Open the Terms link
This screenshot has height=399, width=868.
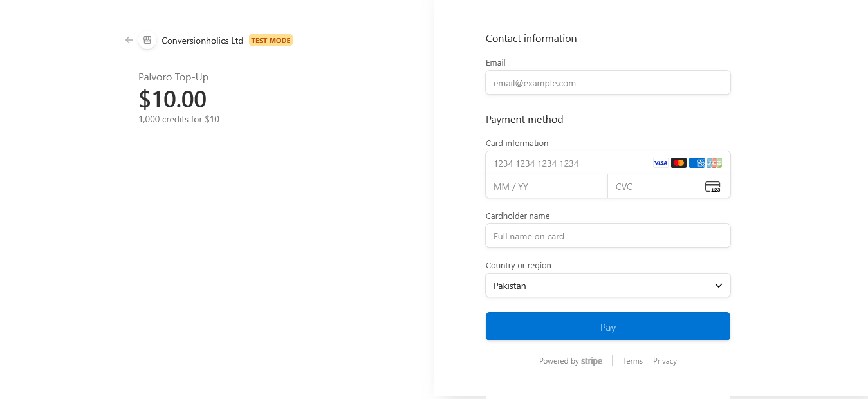point(633,361)
